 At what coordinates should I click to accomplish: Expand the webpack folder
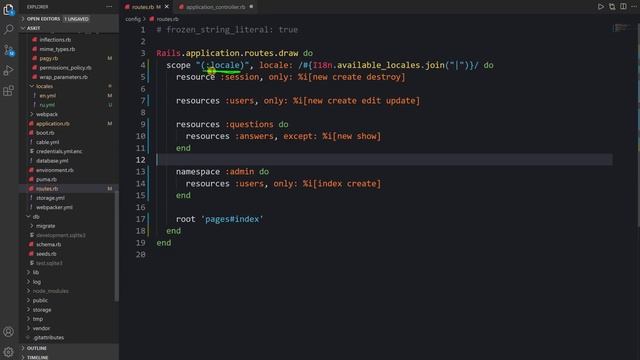pyautogui.click(x=47, y=114)
